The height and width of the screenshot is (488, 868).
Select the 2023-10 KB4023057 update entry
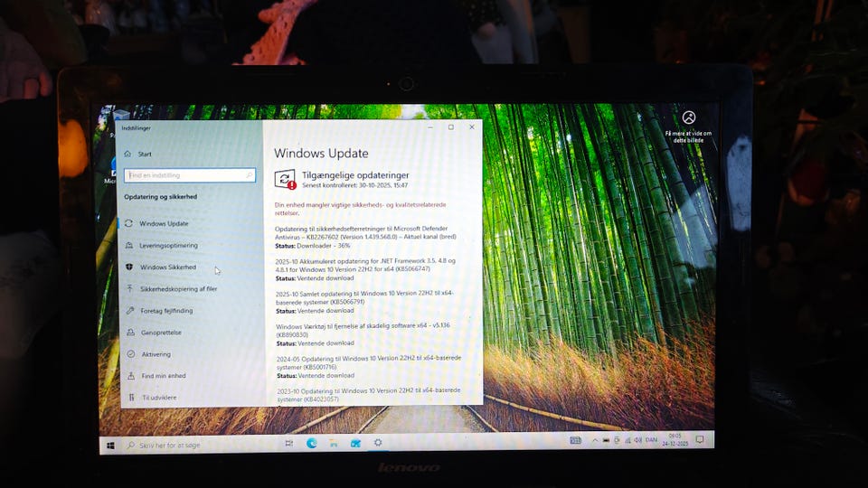[x=369, y=395]
